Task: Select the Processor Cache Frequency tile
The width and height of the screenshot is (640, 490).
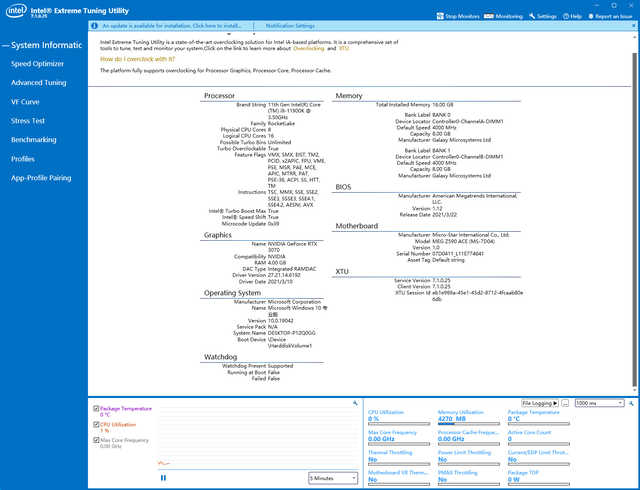Action: point(469,438)
